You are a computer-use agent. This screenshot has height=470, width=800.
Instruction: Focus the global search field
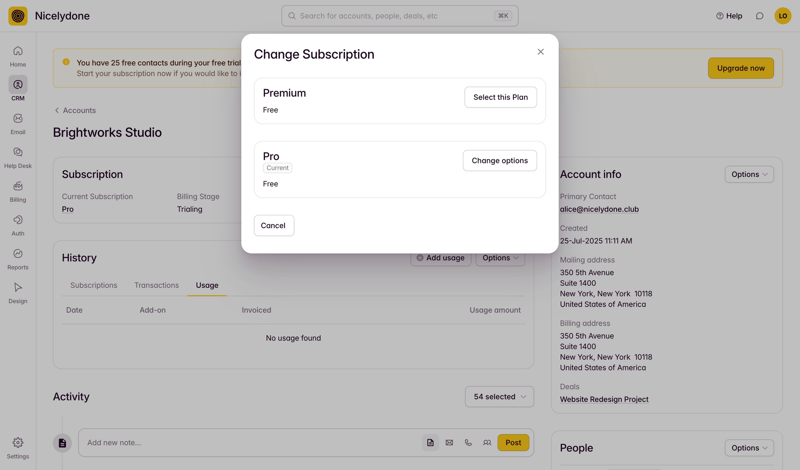[399, 16]
